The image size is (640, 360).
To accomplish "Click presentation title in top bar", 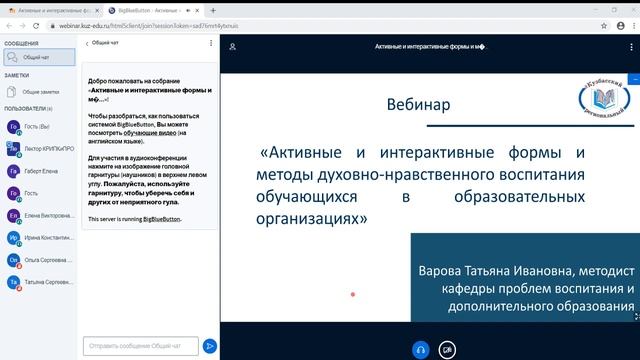I will click(430, 47).
